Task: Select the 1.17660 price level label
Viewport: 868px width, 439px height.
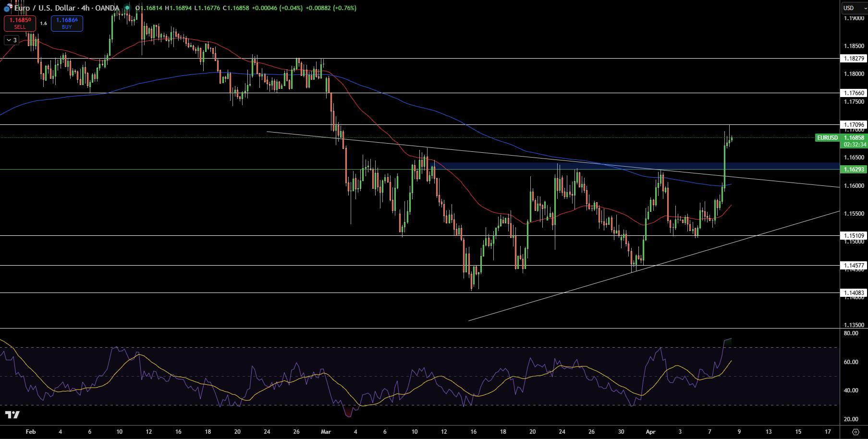Action: [854, 93]
